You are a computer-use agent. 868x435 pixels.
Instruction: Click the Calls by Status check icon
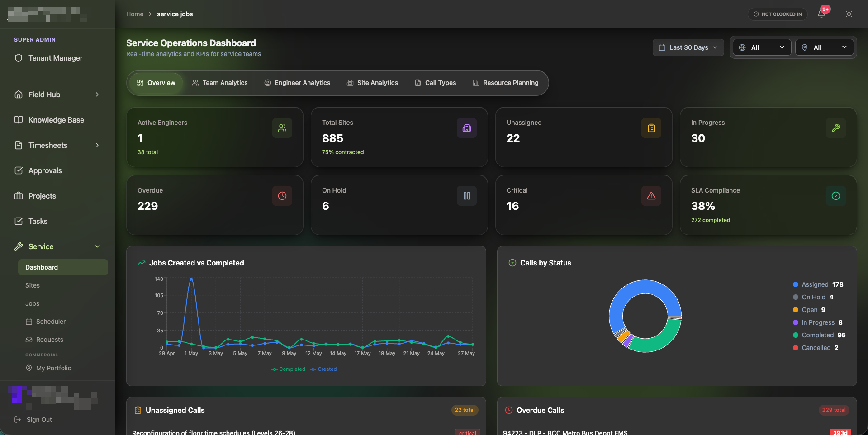tap(512, 263)
